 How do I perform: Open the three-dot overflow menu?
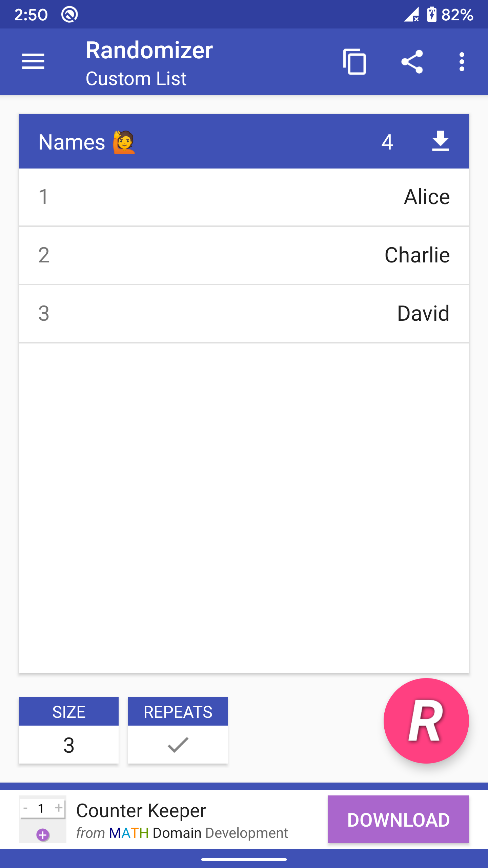(x=462, y=62)
